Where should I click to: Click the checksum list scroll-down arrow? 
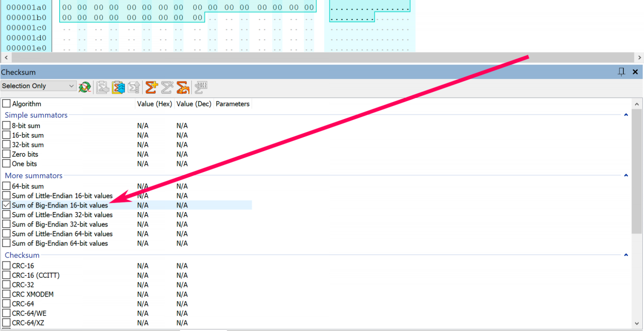click(x=637, y=323)
